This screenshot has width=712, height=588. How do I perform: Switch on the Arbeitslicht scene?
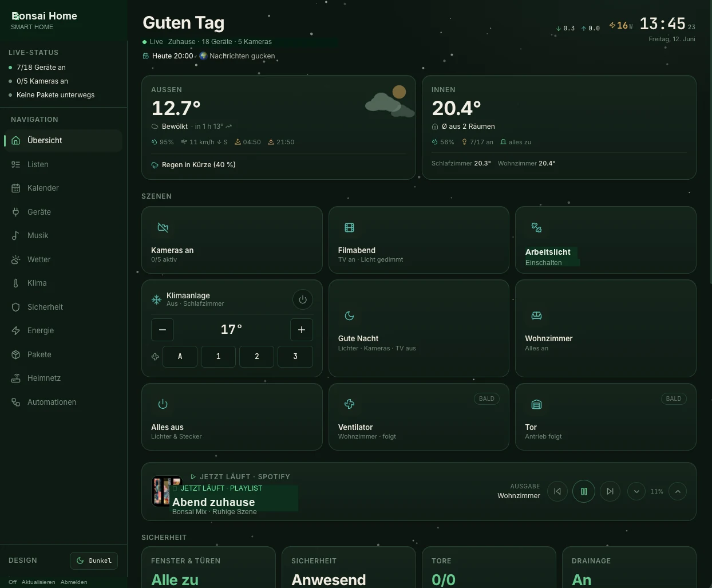click(x=606, y=240)
